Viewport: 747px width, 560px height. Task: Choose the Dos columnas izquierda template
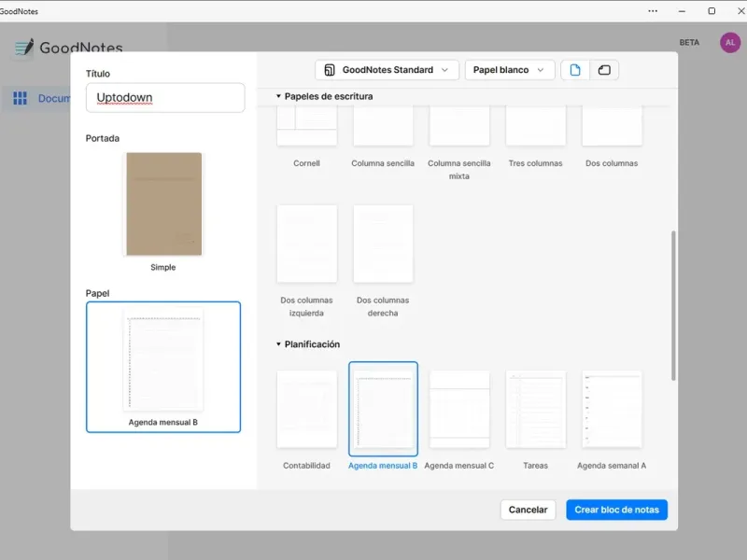coord(307,244)
